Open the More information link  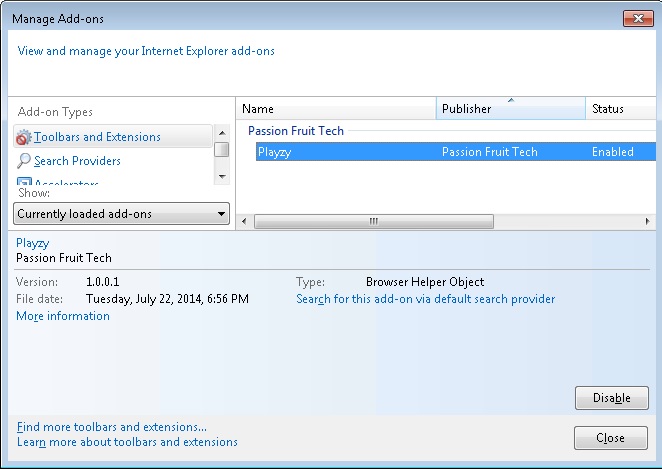63,316
